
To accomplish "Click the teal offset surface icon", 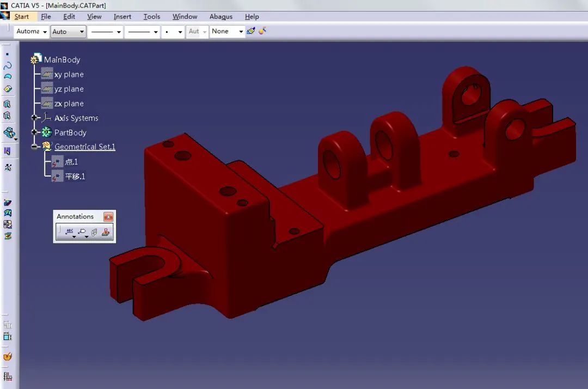I will tap(8, 213).
